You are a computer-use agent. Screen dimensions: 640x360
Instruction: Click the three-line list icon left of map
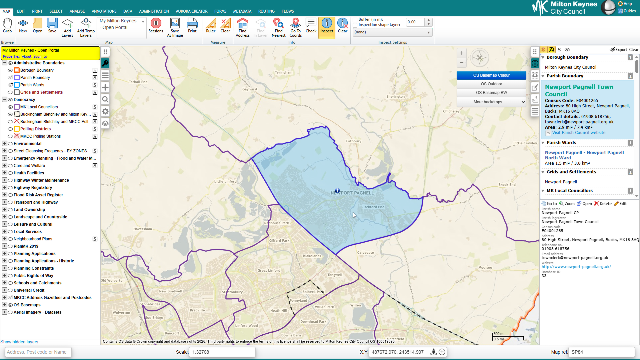pos(105,76)
